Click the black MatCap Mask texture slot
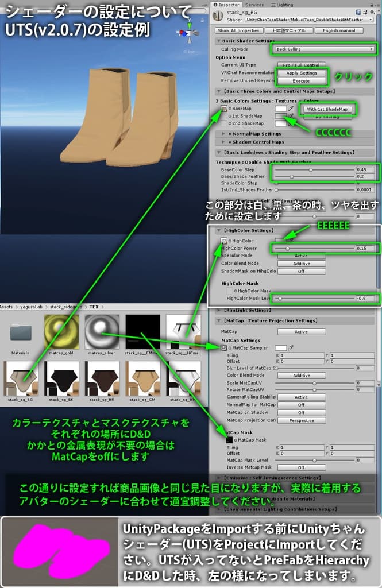This screenshot has width=382, height=588. [230, 439]
